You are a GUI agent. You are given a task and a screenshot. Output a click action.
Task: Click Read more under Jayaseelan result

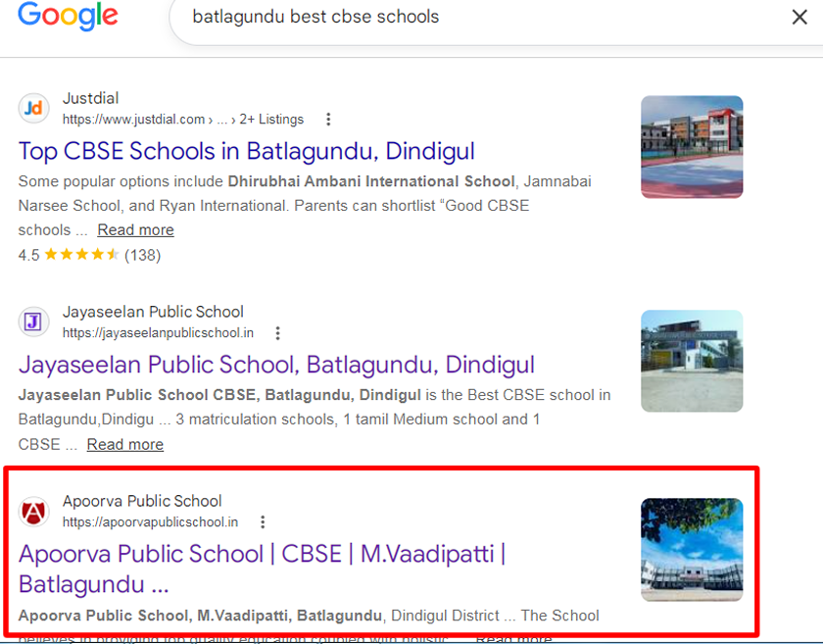point(125,444)
